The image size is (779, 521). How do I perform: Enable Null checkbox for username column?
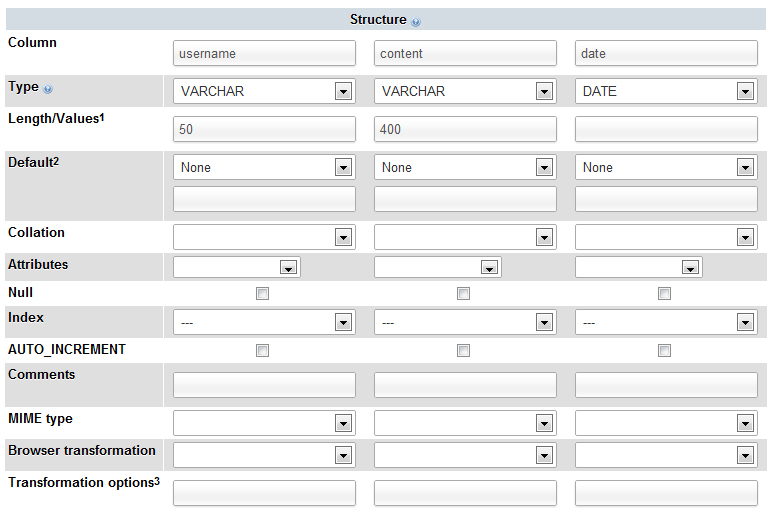point(263,294)
